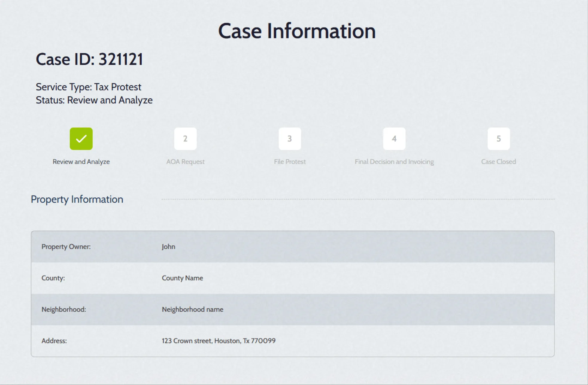Click the Status Review and Analyze line

click(x=94, y=100)
